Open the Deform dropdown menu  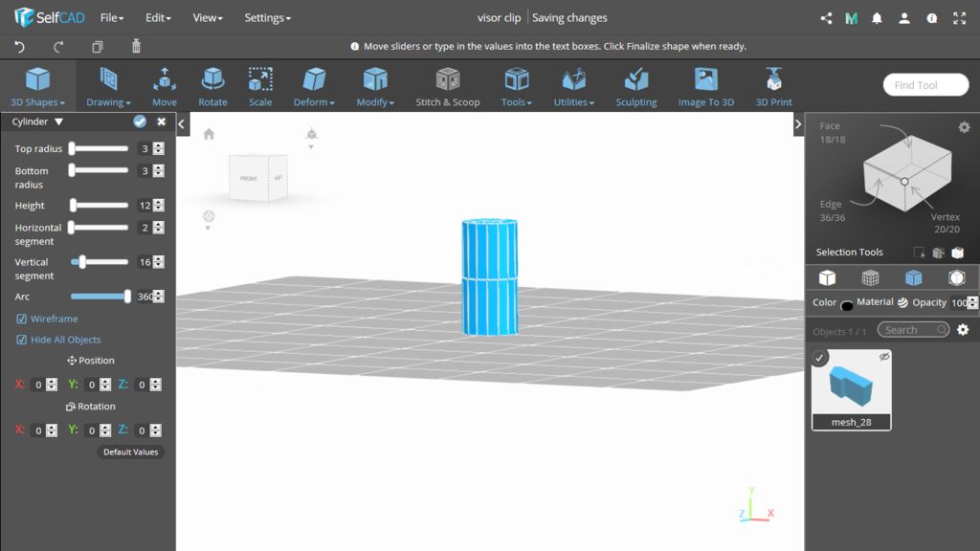(x=314, y=86)
